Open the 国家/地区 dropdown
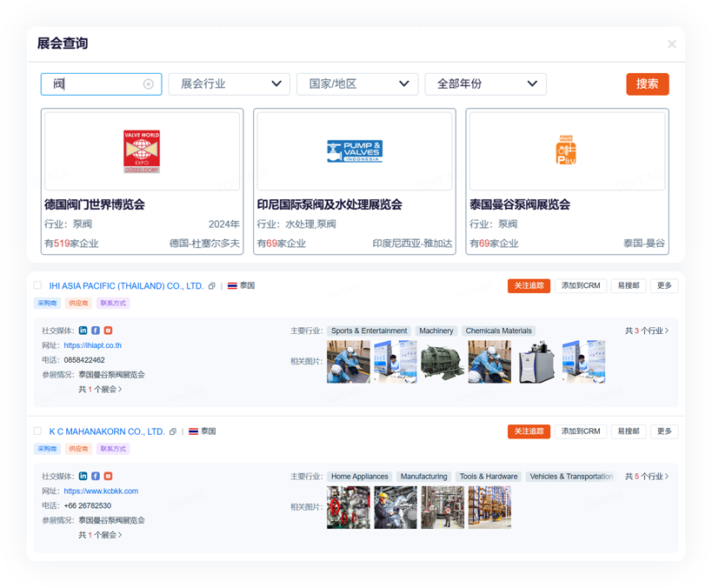Screen dimensions: 712x588 point(357,84)
